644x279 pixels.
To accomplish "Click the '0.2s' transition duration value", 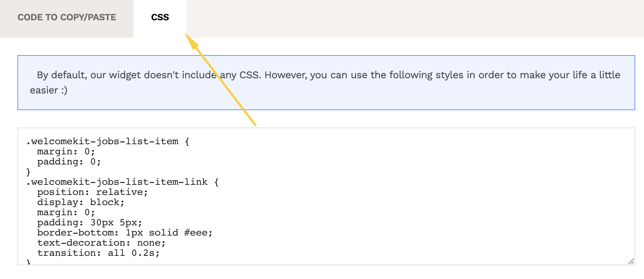I will coord(145,253).
